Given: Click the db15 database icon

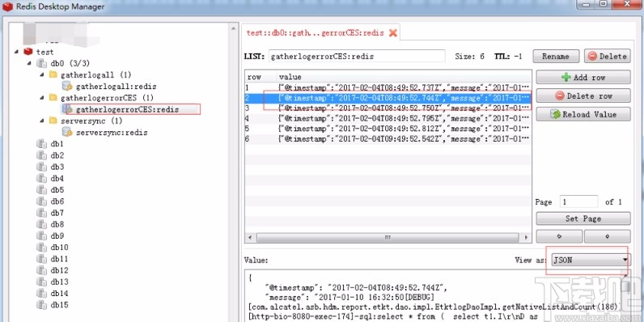Looking at the screenshot, I should click(x=41, y=305).
